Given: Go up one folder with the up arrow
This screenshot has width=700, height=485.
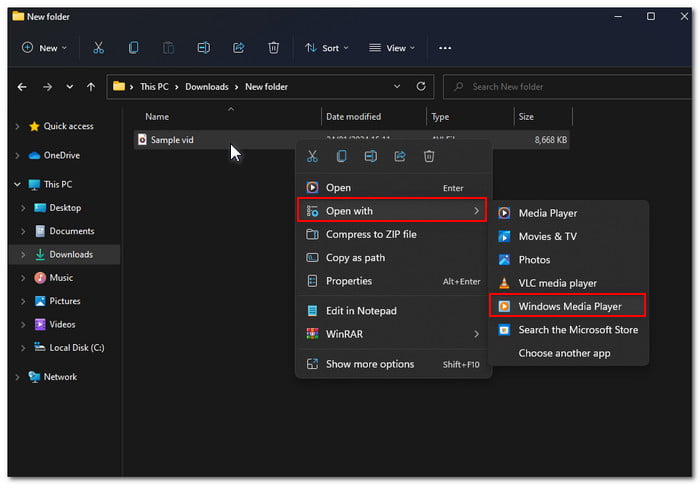Looking at the screenshot, I should pos(91,87).
